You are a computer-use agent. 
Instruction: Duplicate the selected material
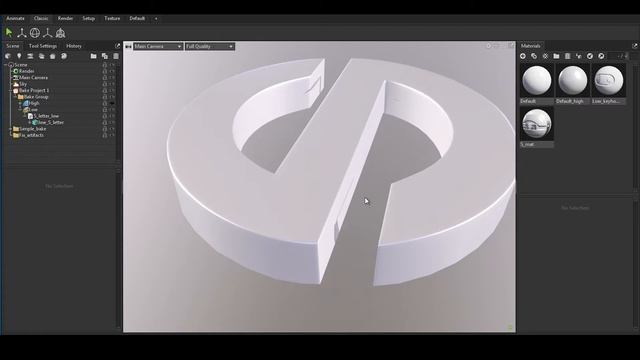click(x=534, y=56)
